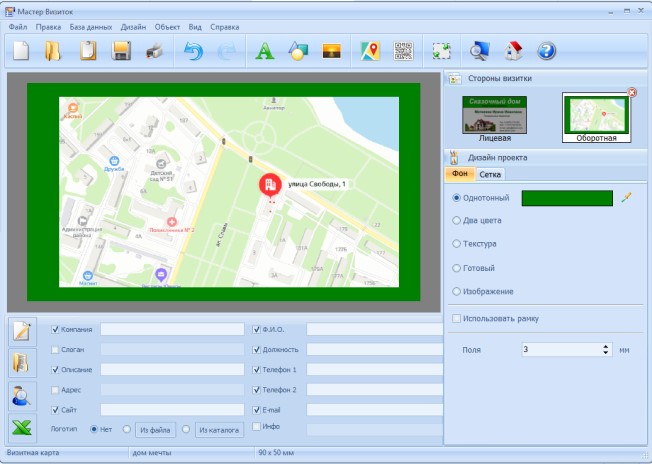This screenshot has width=652, height=464.
Task: Select the Оборотная side thumbnail
Action: pyautogui.click(x=596, y=118)
